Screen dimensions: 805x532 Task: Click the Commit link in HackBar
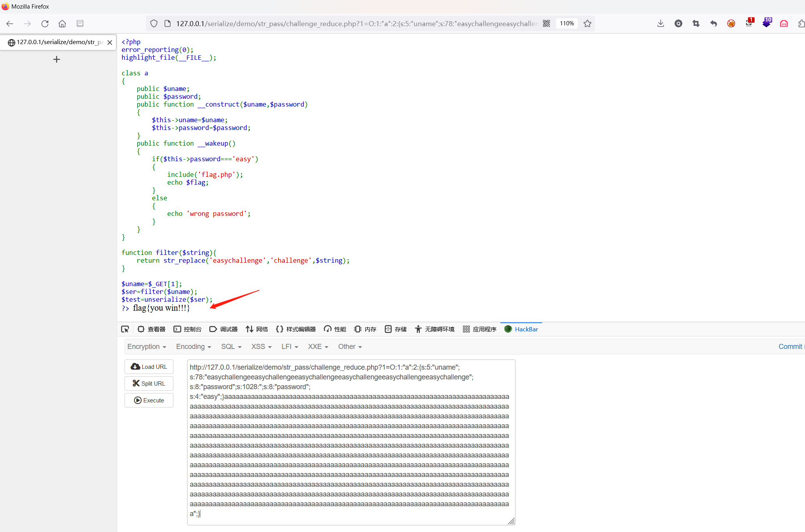pyautogui.click(x=791, y=347)
